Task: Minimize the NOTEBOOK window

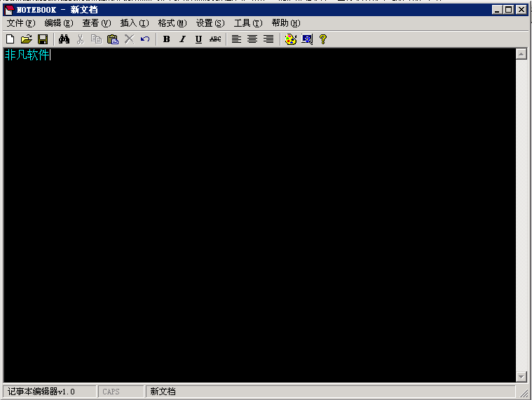Action: point(497,10)
